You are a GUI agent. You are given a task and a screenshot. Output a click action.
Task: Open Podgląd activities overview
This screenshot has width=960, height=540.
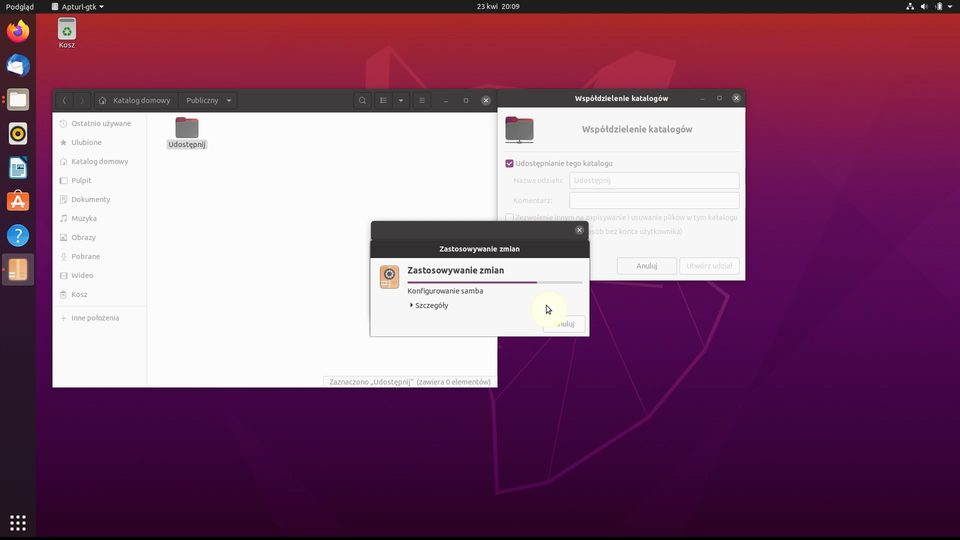tap(19, 6)
